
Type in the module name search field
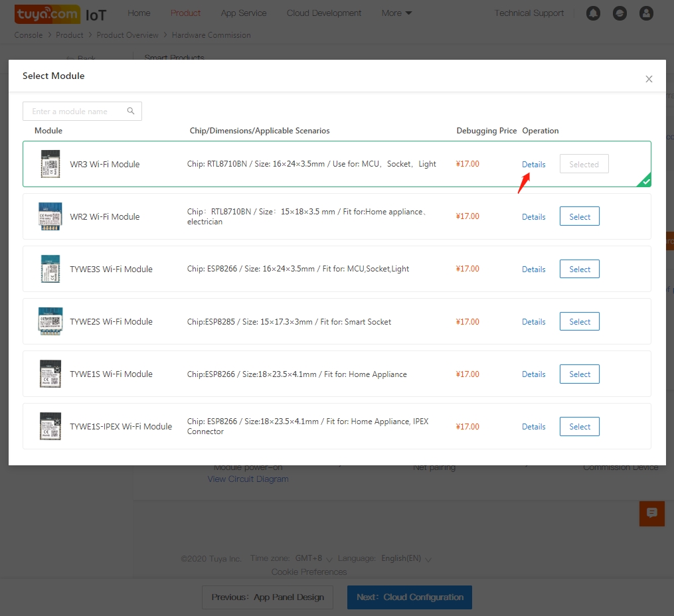pyautogui.click(x=76, y=111)
